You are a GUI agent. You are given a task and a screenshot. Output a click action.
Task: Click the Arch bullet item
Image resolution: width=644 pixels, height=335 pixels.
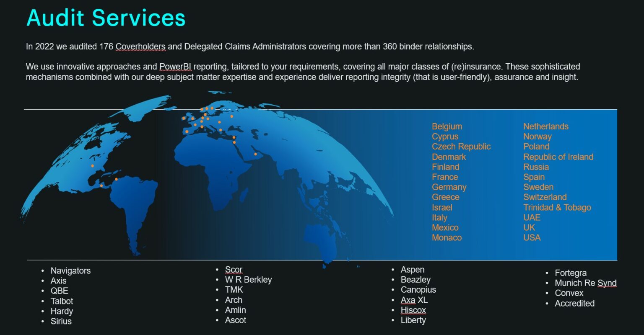click(x=234, y=300)
